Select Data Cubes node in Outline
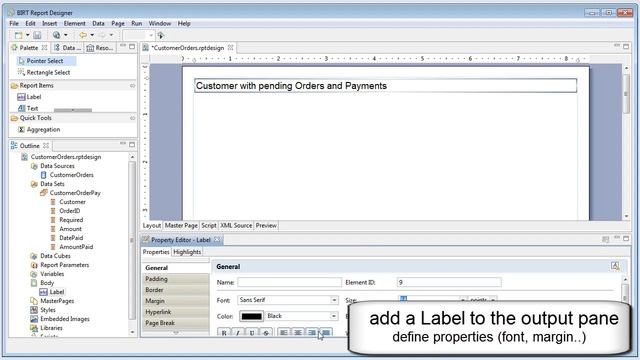 [x=55, y=256]
